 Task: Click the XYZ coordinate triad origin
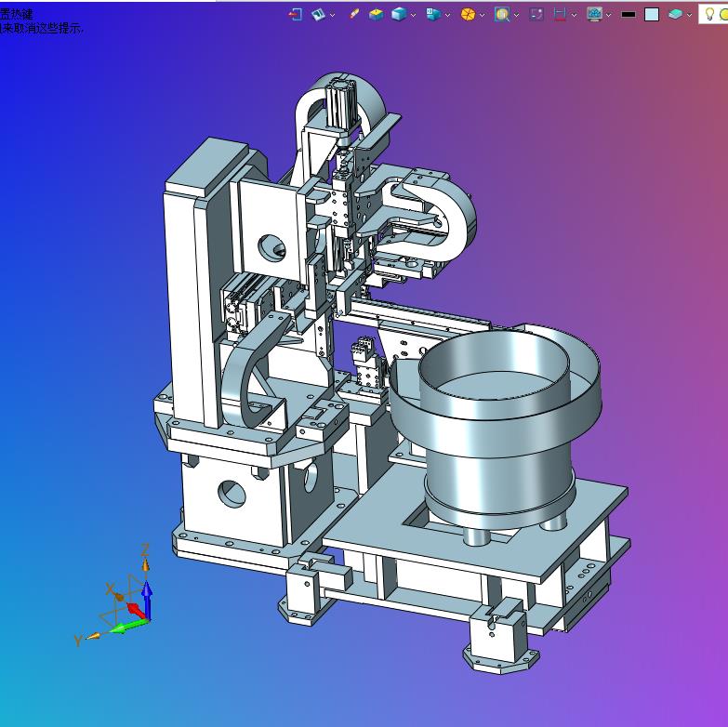[x=148, y=619]
